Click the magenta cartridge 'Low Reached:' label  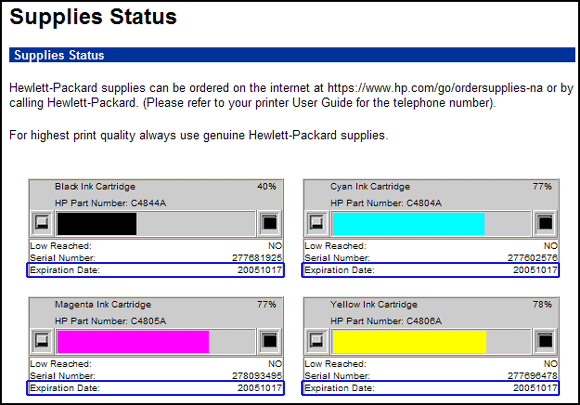point(61,364)
